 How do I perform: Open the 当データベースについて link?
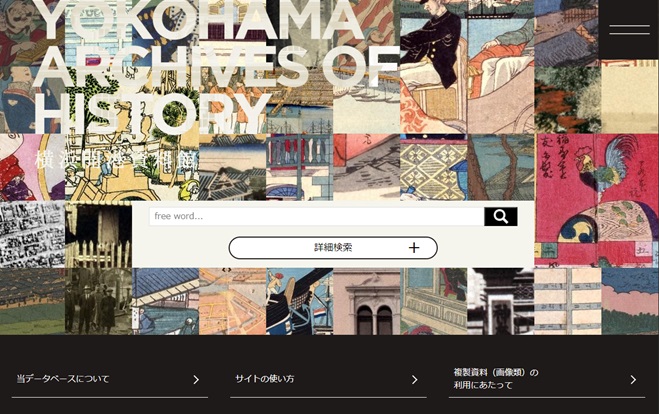110,379
